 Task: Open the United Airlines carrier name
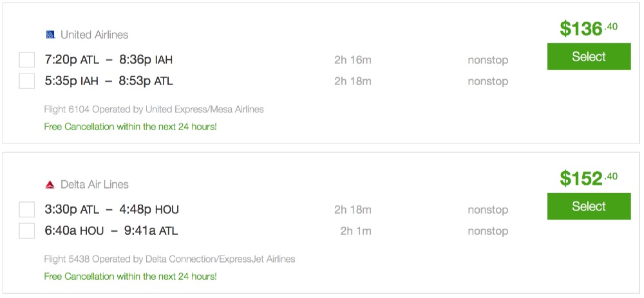point(94,35)
